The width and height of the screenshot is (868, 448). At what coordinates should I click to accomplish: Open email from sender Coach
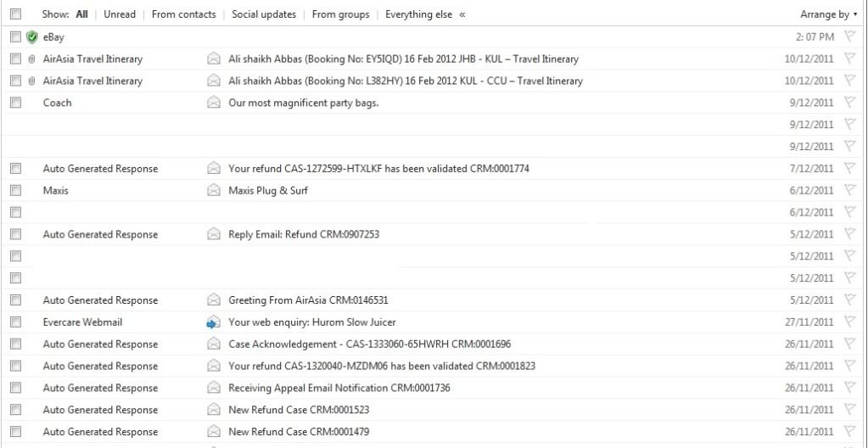click(x=58, y=103)
